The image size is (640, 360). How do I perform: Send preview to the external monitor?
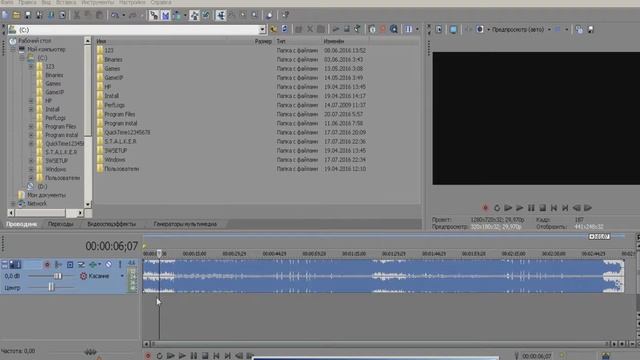tap(453, 29)
